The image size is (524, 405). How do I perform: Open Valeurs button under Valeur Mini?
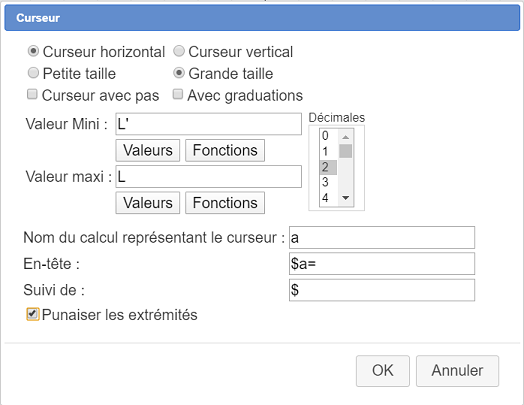[x=148, y=150]
